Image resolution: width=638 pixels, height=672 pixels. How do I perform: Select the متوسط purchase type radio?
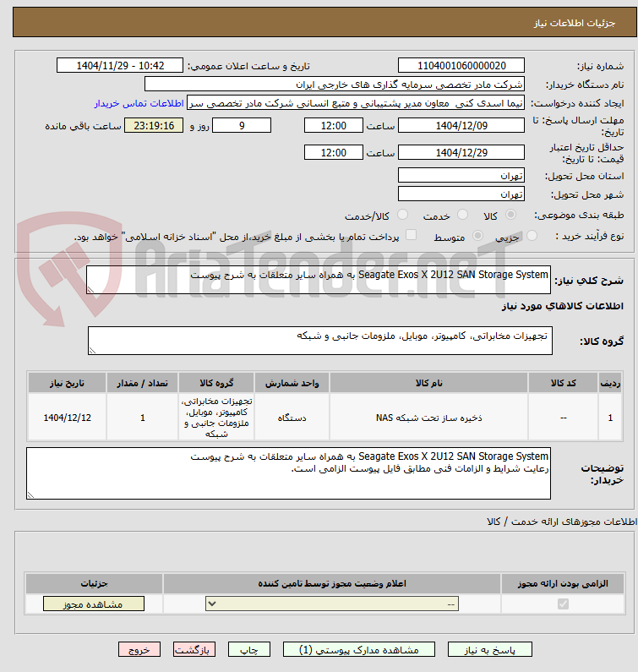click(477, 236)
